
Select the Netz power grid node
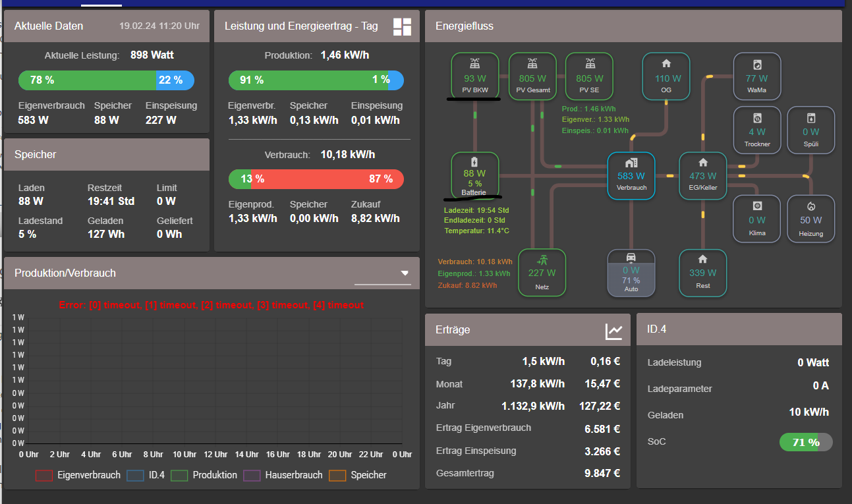[x=542, y=272]
